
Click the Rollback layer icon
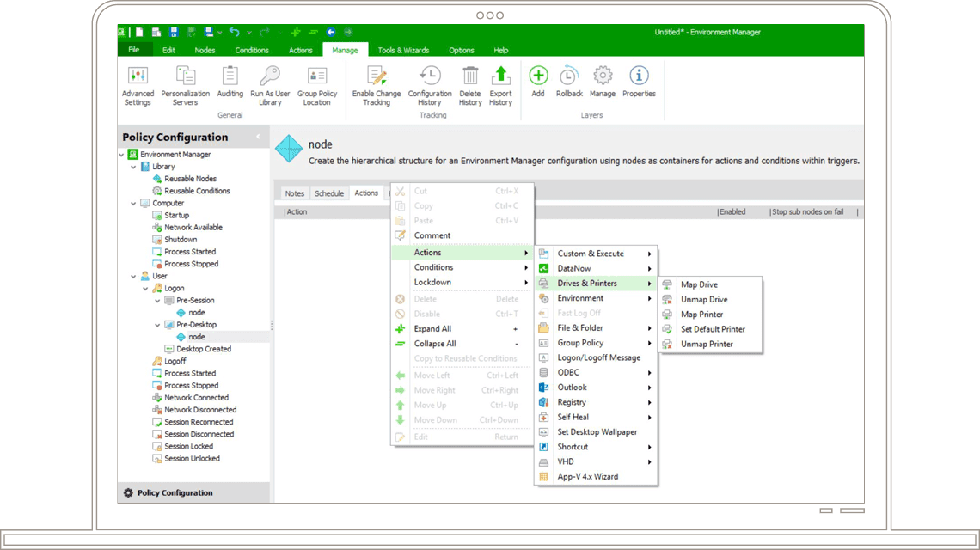pyautogui.click(x=569, y=82)
